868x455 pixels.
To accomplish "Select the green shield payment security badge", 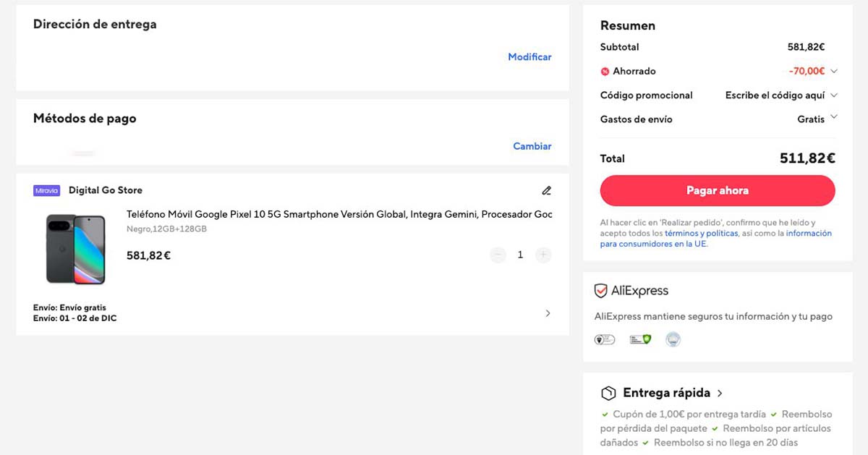I will [x=639, y=339].
